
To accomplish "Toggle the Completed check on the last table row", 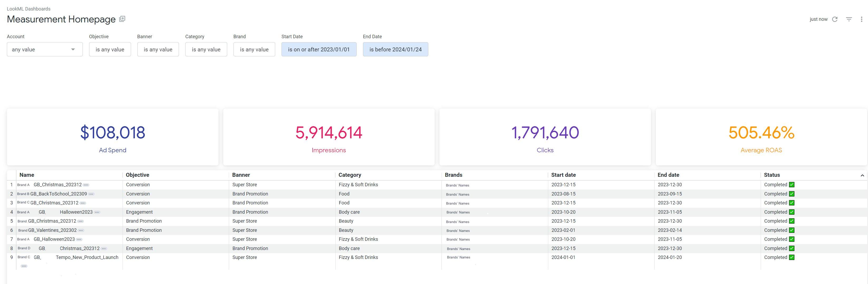I will [x=791, y=257].
